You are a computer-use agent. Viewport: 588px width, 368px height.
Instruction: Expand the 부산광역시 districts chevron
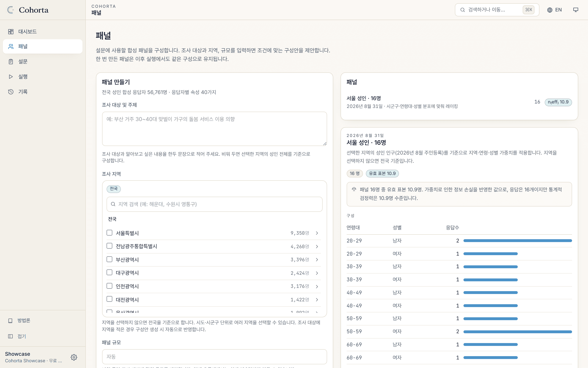[317, 260]
